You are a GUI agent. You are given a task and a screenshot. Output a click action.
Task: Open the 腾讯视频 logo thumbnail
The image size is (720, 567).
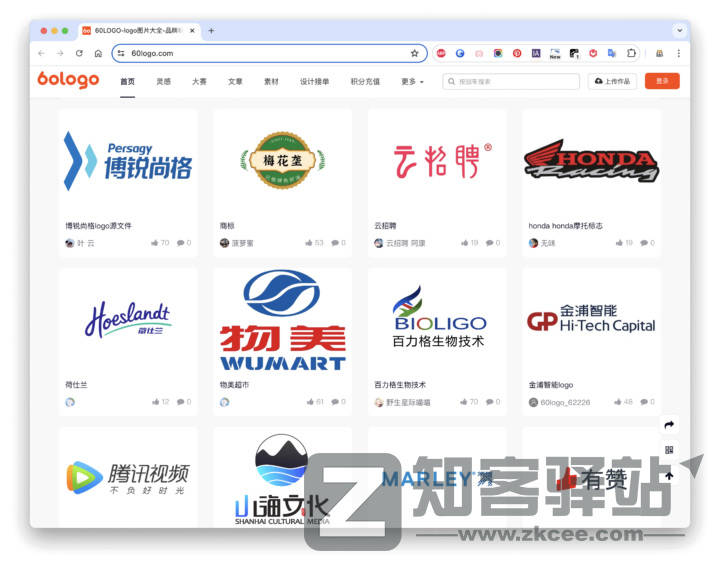[128, 478]
